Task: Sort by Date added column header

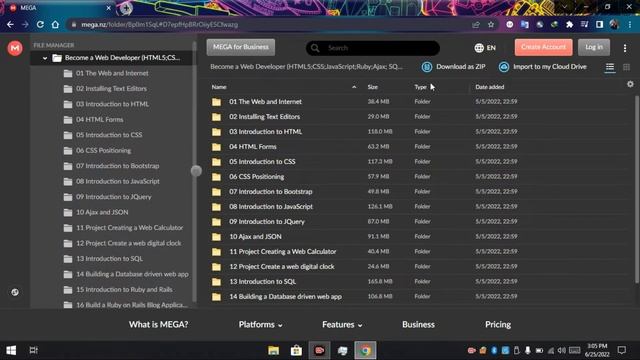Action: click(x=489, y=87)
